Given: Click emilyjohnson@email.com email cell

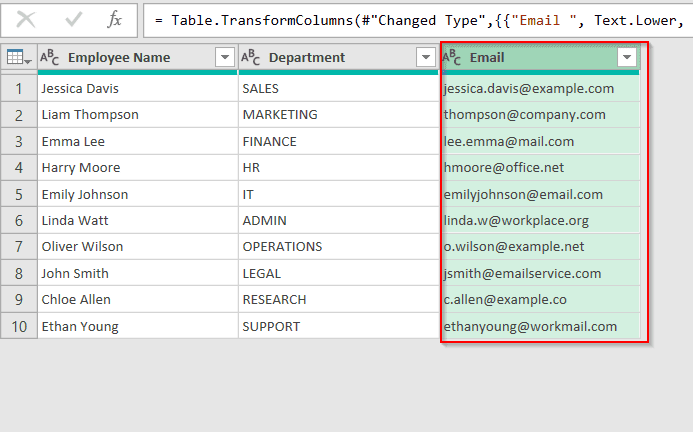Looking at the screenshot, I should (x=540, y=194).
